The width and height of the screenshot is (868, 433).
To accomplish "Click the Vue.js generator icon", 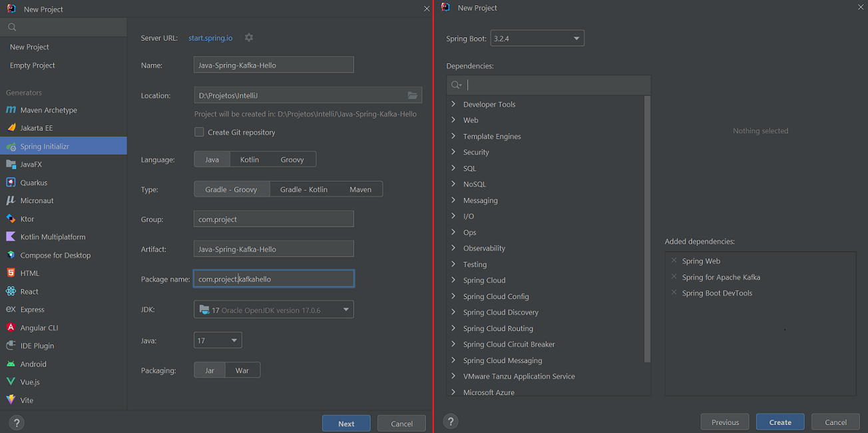I will [11, 382].
